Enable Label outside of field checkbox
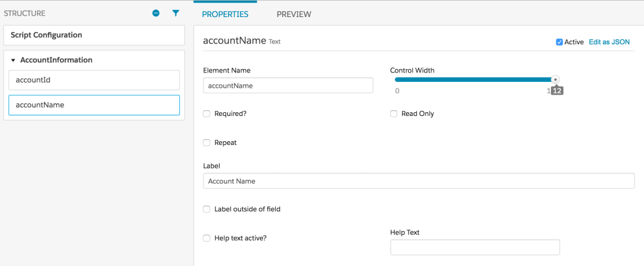The height and width of the screenshot is (266, 644). (206, 209)
